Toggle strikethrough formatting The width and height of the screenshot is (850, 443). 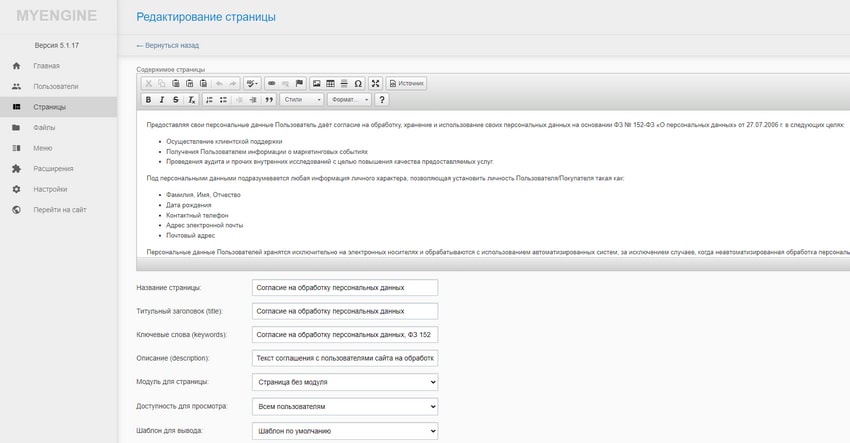tap(176, 100)
